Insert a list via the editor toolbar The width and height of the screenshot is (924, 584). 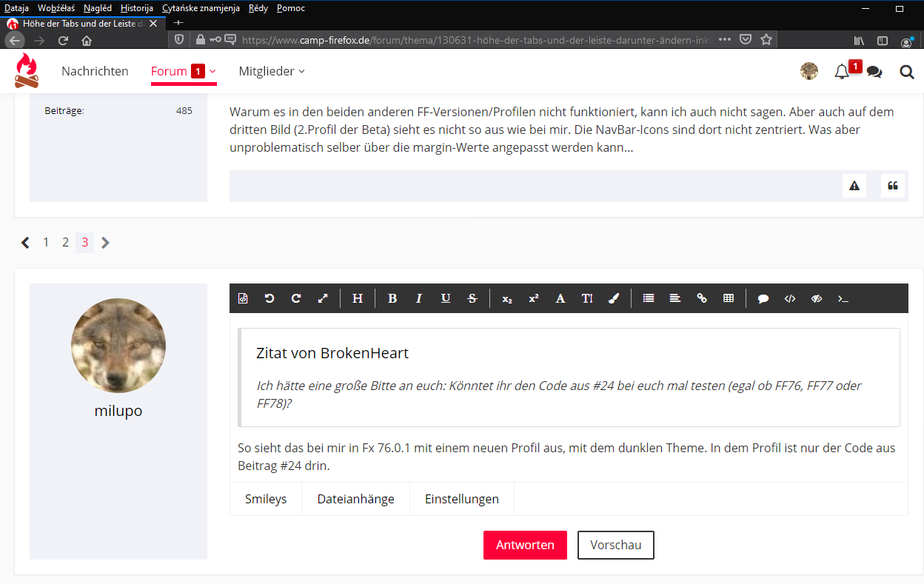649,298
